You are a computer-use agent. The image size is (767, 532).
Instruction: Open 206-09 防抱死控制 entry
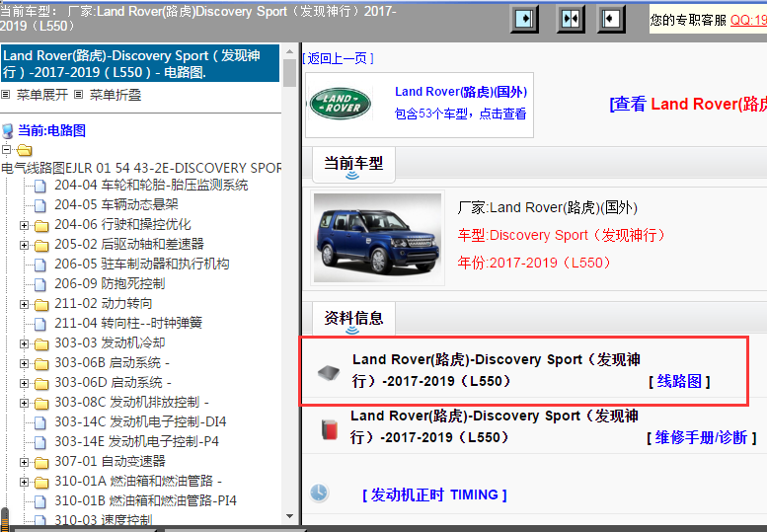point(110,283)
